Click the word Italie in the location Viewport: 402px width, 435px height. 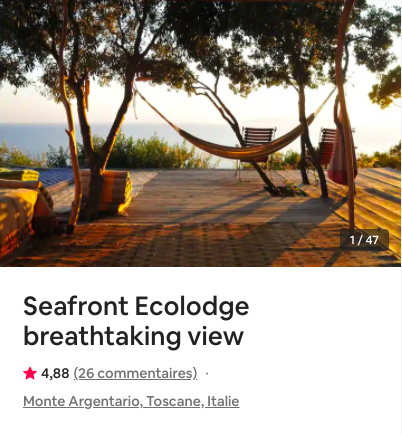[x=223, y=401]
